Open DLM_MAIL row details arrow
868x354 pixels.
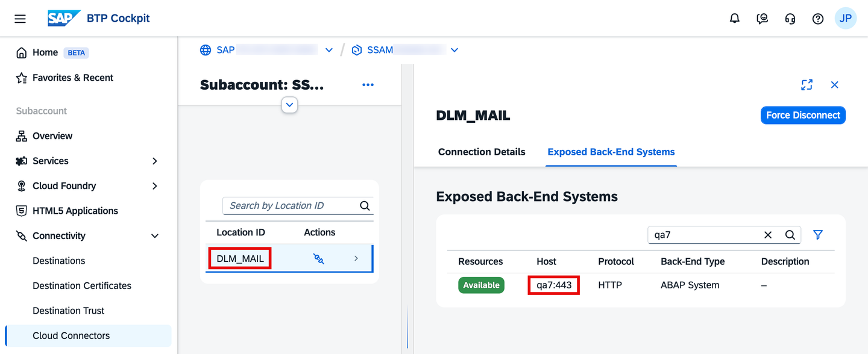click(x=356, y=258)
